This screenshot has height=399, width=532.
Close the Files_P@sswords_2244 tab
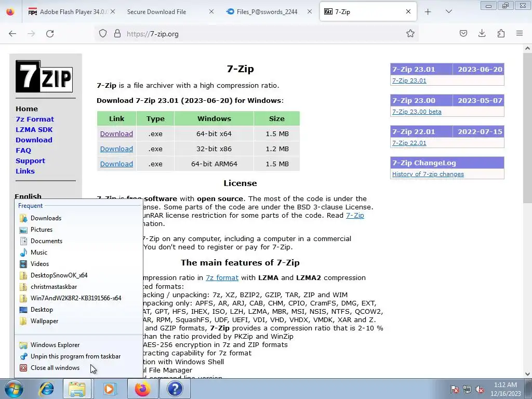310,11
